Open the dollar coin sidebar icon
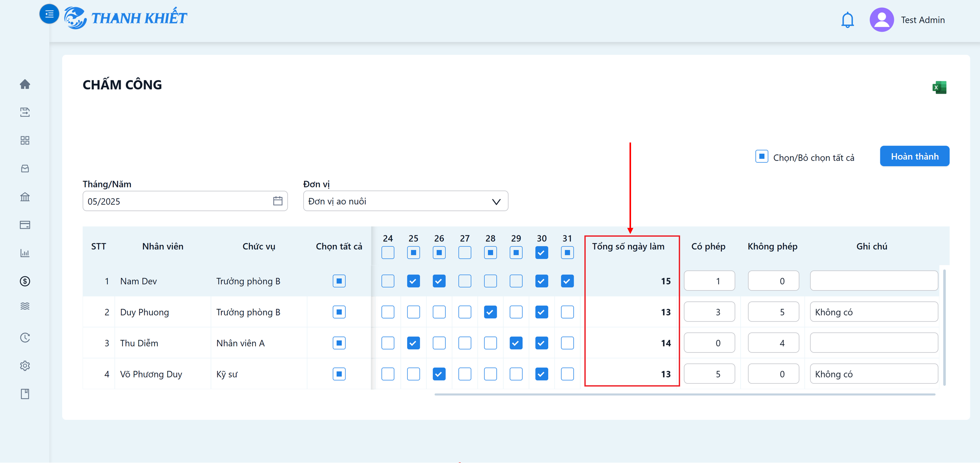The width and height of the screenshot is (980, 463). [25, 281]
